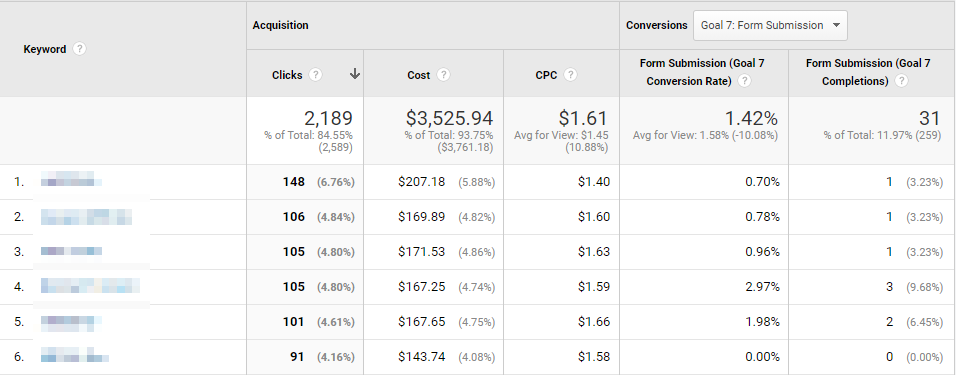Open the blurred keyword in row 2

tap(87, 217)
